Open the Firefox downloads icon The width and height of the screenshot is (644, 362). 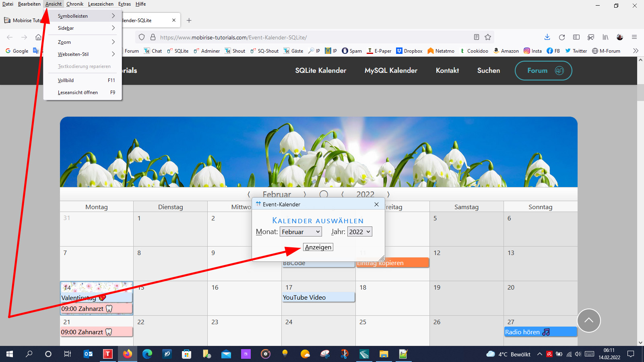(x=547, y=37)
